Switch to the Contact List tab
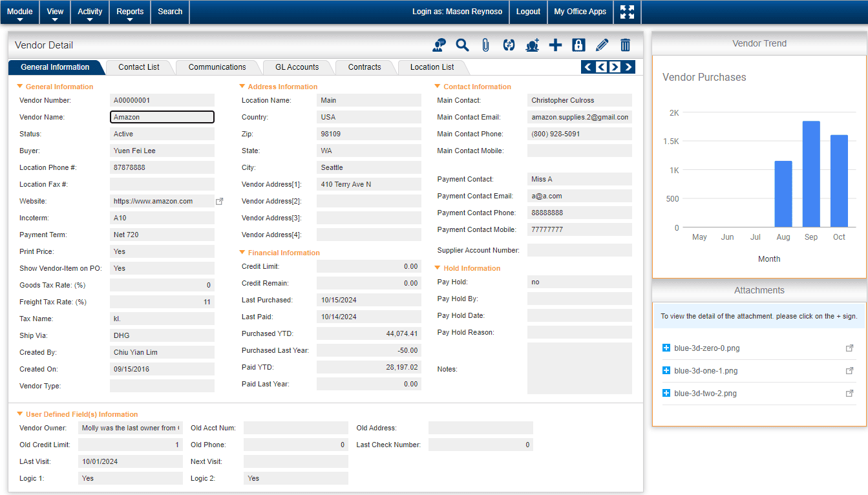This screenshot has height=495, width=868. point(139,67)
